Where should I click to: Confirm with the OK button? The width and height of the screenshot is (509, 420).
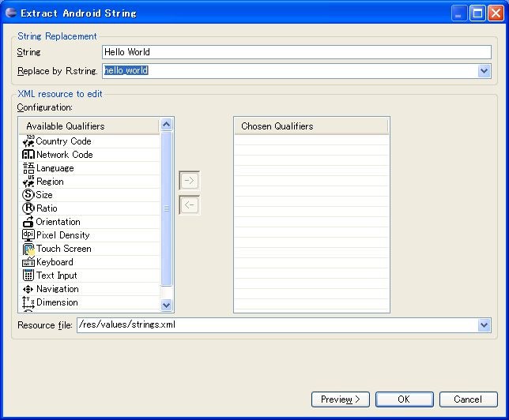click(404, 399)
